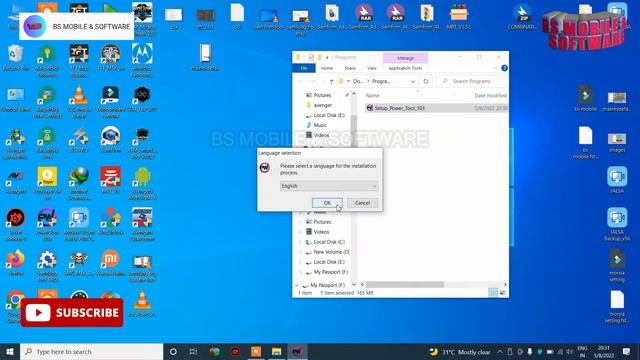The image size is (640, 360).
Task: Click the Cortana circle on the taskbar
Action: 173,351
